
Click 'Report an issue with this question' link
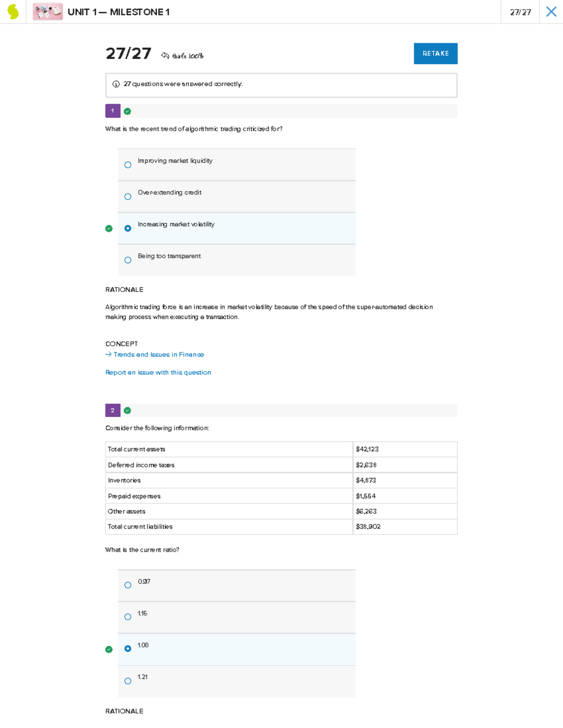[x=158, y=373]
